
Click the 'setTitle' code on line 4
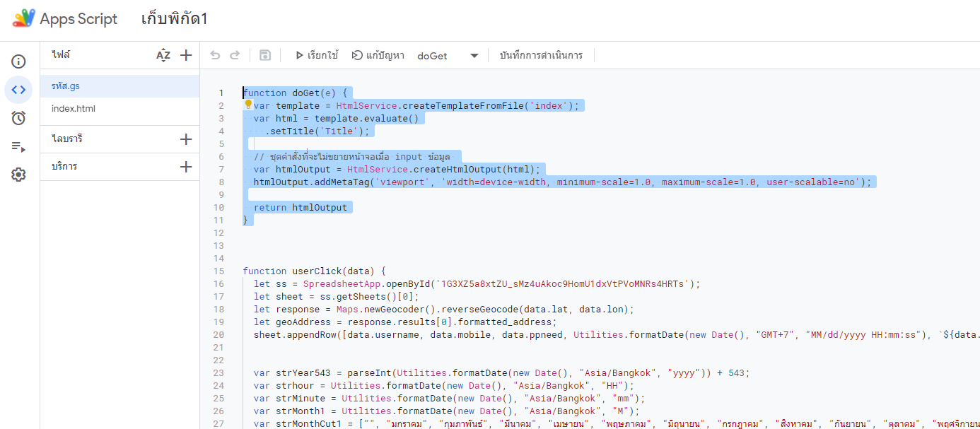317,131
